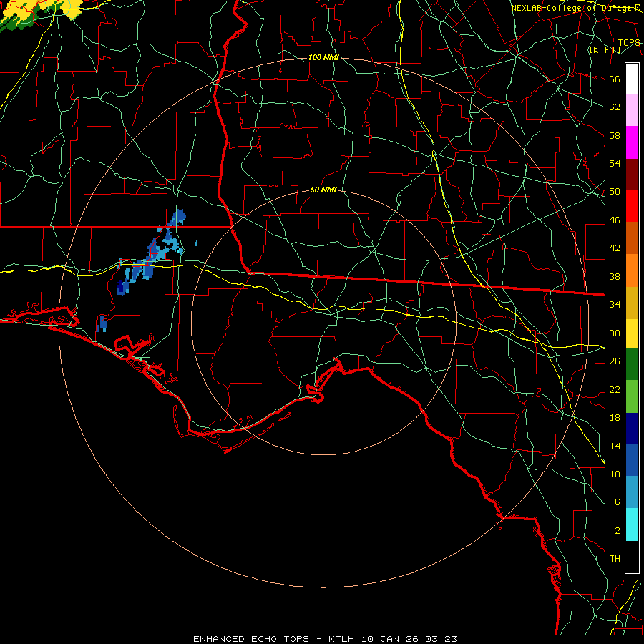Click the 18 legend value
644x644 pixels.
(615, 418)
